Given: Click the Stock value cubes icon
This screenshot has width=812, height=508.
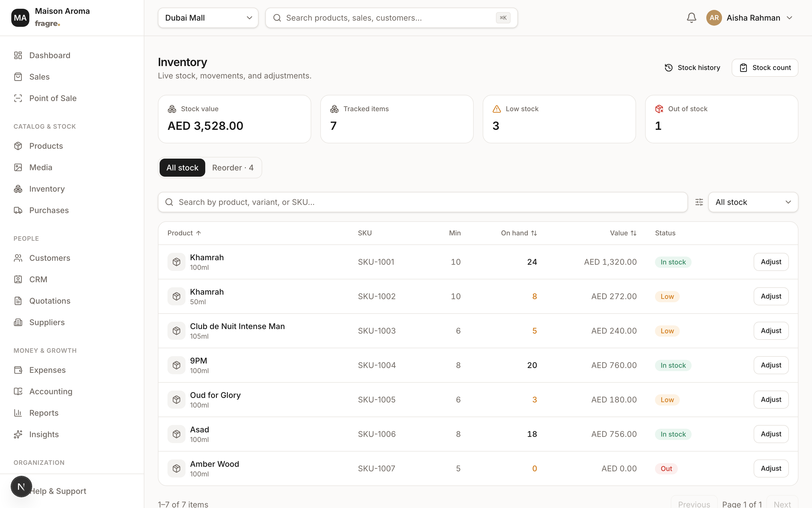Looking at the screenshot, I should tap(172, 109).
